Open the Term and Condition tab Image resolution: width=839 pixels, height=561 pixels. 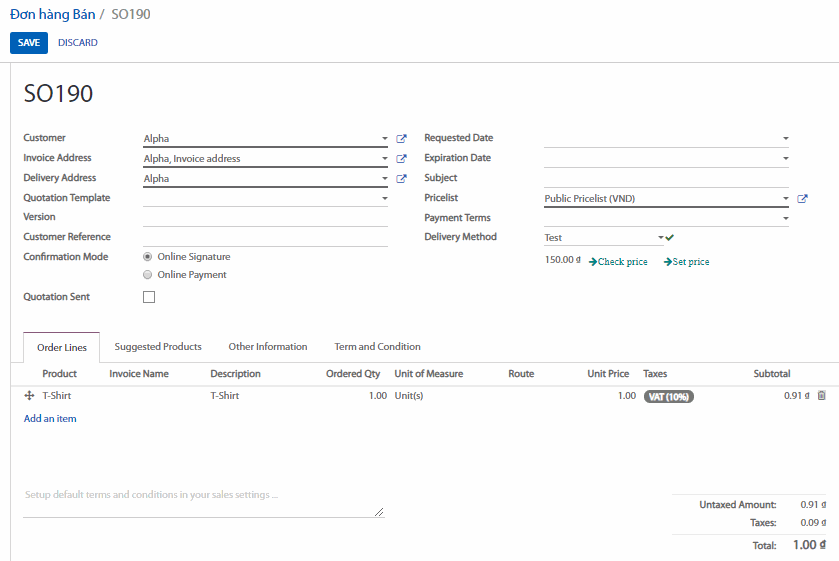377,347
